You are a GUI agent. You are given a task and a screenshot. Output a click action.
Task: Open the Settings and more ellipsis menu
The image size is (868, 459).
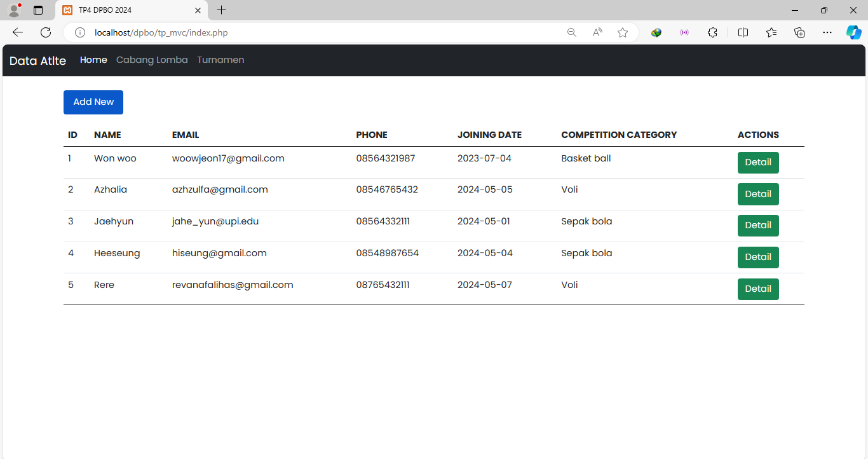coord(827,32)
